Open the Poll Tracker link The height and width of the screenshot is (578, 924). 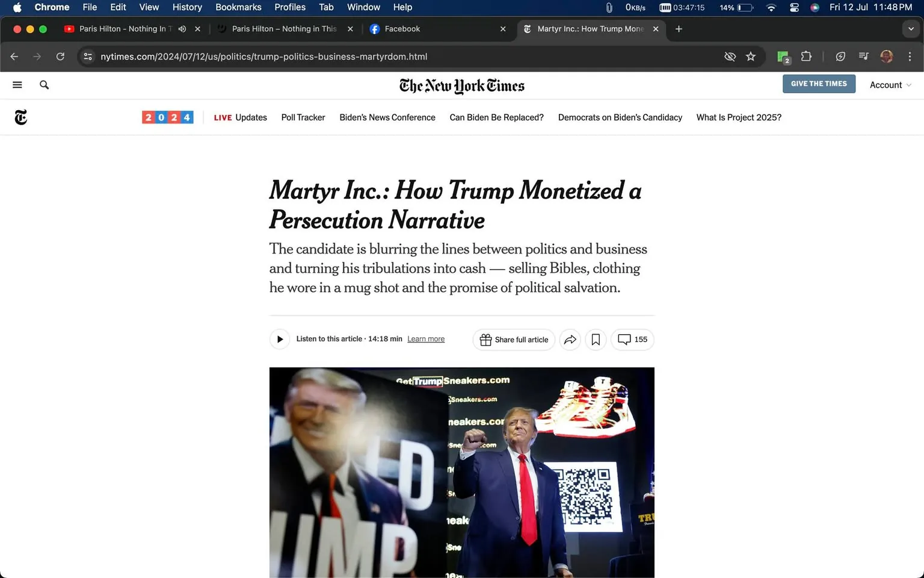pyautogui.click(x=303, y=117)
